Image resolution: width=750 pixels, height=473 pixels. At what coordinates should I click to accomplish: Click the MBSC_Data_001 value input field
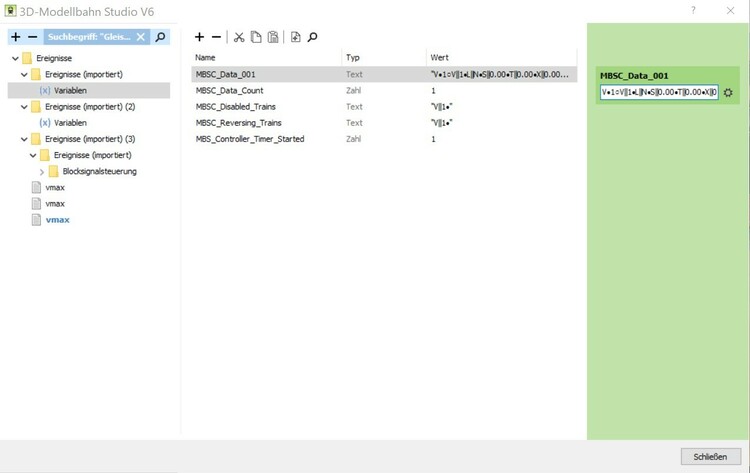pyautogui.click(x=659, y=92)
